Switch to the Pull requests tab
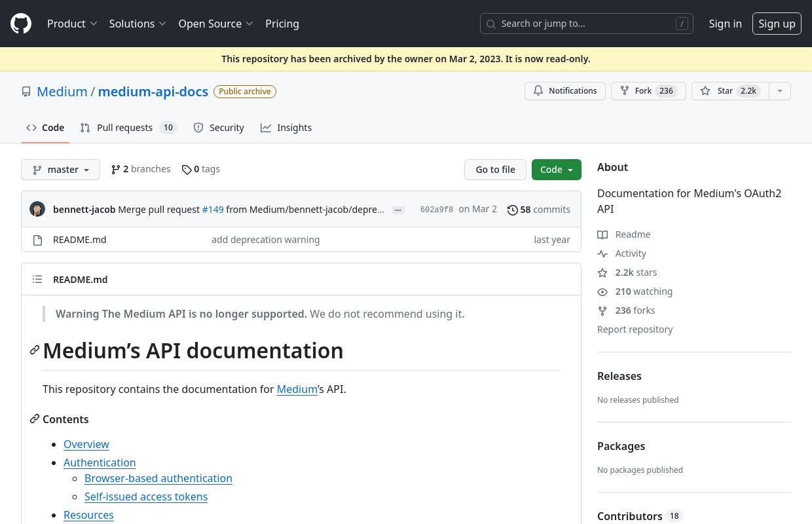The width and height of the screenshot is (812, 524). [x=128, y=128]
